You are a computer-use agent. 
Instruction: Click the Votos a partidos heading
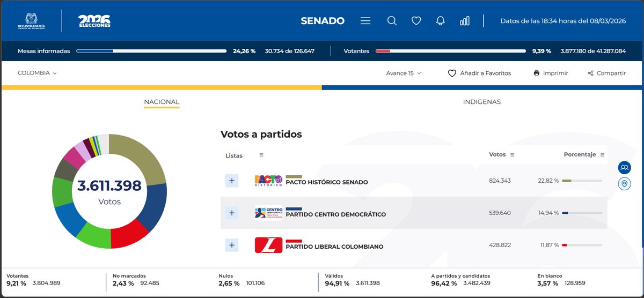tap(261, 135)
